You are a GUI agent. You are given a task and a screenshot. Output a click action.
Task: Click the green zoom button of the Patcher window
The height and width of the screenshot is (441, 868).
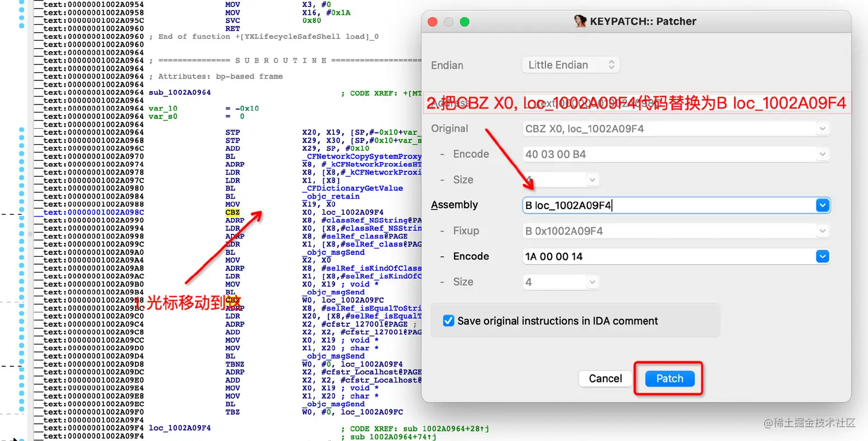pos(464,22)
